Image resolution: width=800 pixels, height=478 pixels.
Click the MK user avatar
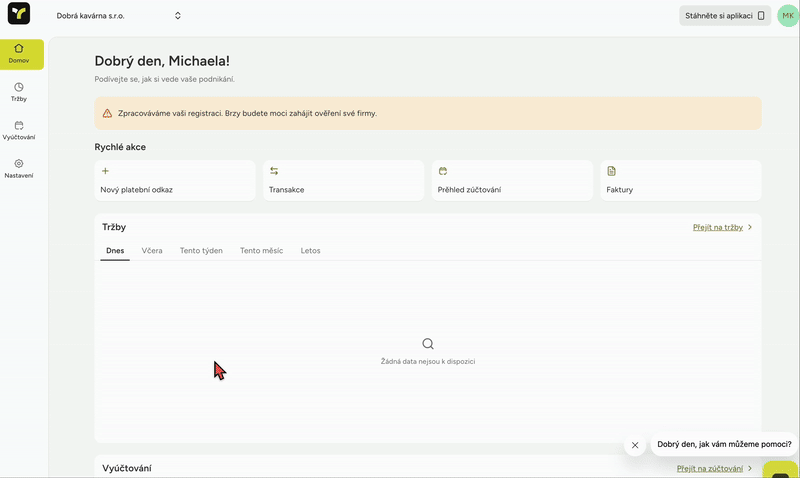787,16
